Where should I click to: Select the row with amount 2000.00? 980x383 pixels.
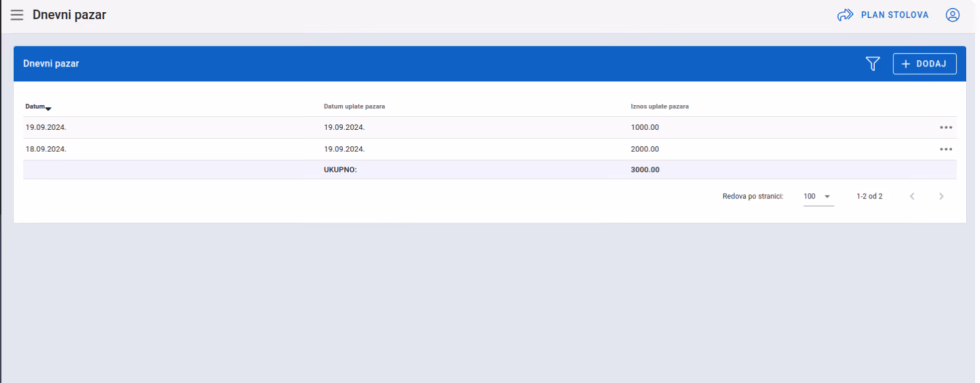coord(489,149)
